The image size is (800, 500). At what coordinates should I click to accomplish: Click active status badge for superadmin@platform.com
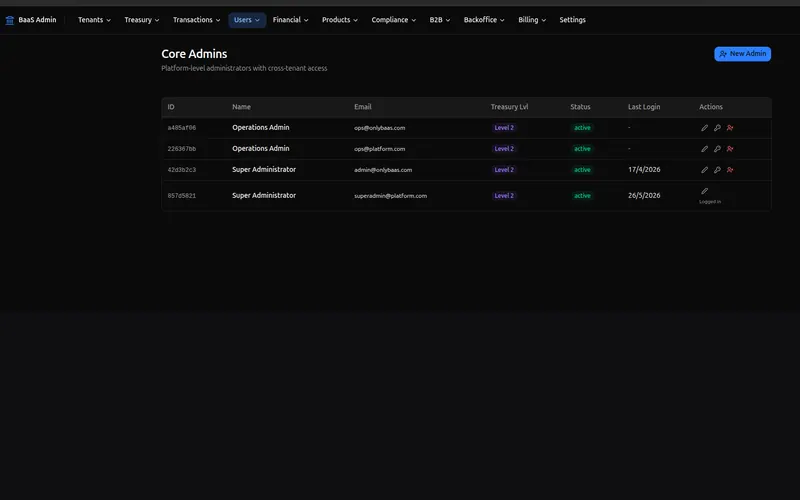pyautogui.click(x=582, y=196)
